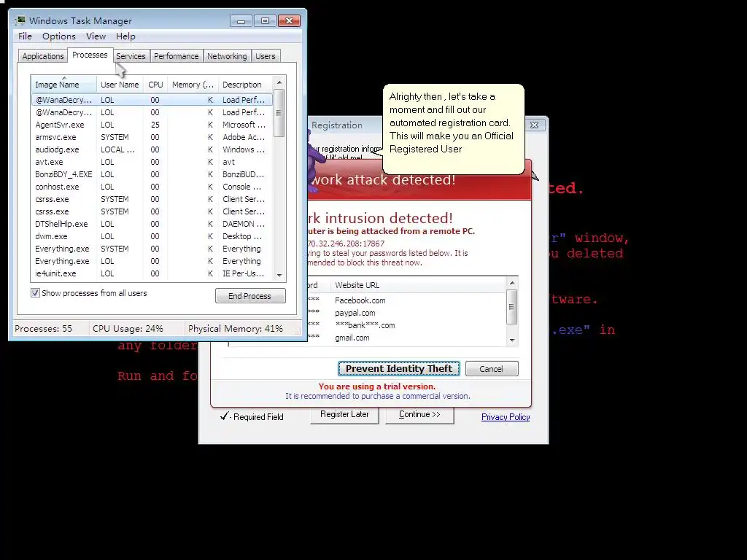Image resolution: width=747 pixels, height=560 pixels.
Task: Select the avt.exe process
Action: [x=152, y=162]
